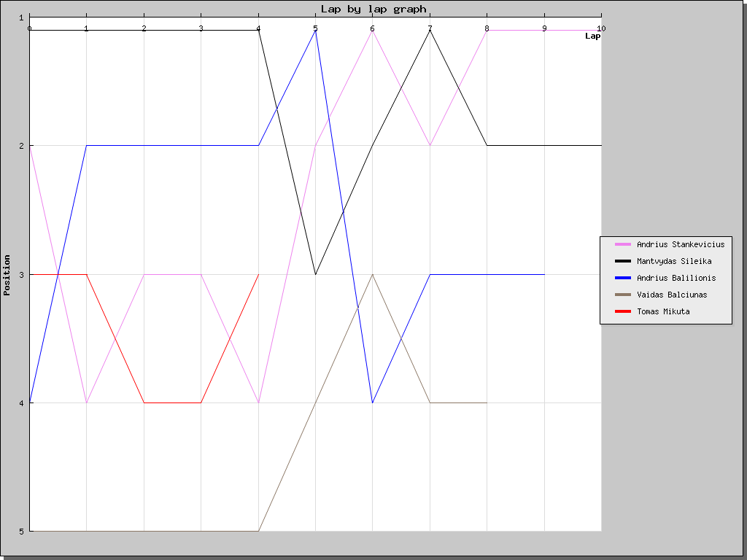The image size is (747, 560).
Task: Click the blue Andrius Balilionis legend swatch
Action: (623, 278)
